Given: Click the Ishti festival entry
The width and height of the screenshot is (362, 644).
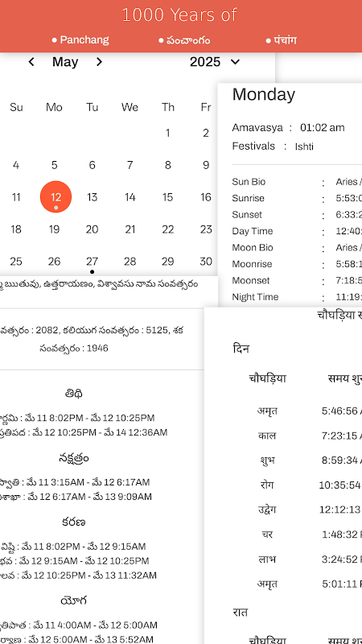Looking at the screenshot, I should [x=304, y=147].
